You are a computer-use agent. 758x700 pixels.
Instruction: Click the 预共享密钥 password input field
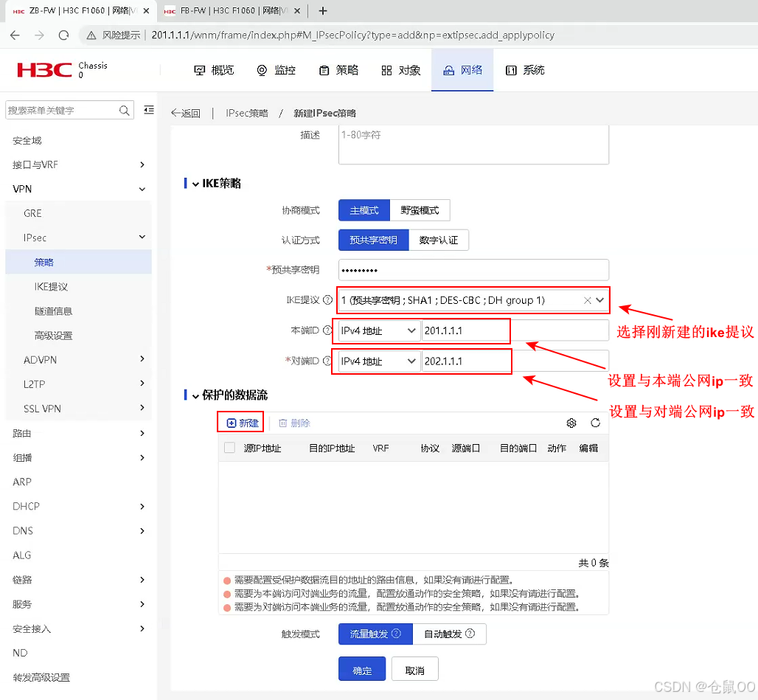point(472,269)
